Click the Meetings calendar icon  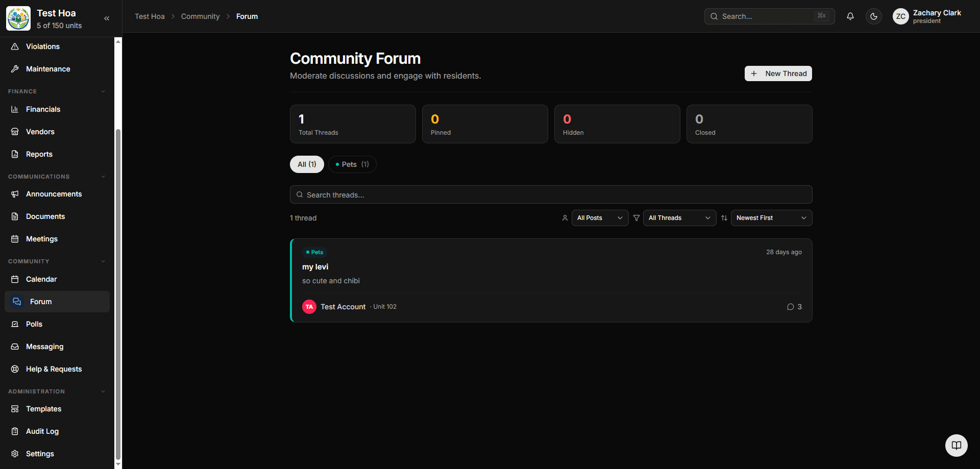tap(15, 239)
